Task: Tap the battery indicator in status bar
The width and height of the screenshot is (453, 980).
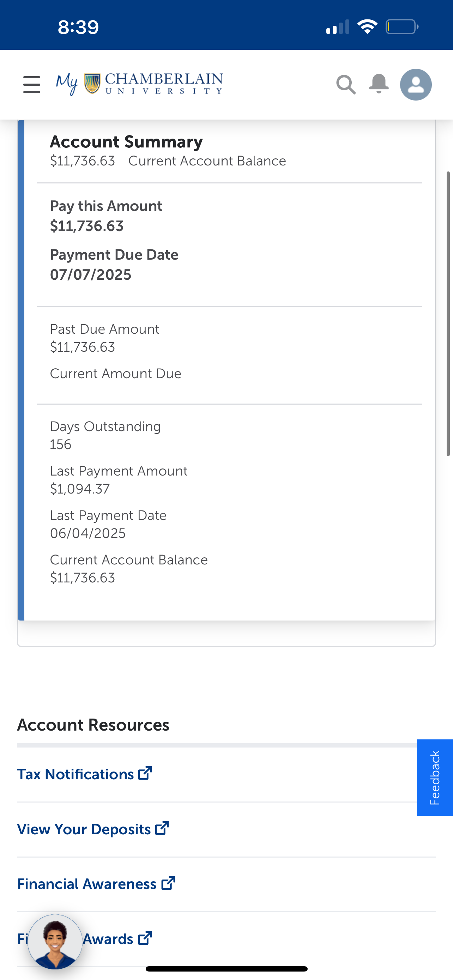Action: (401, 26)
